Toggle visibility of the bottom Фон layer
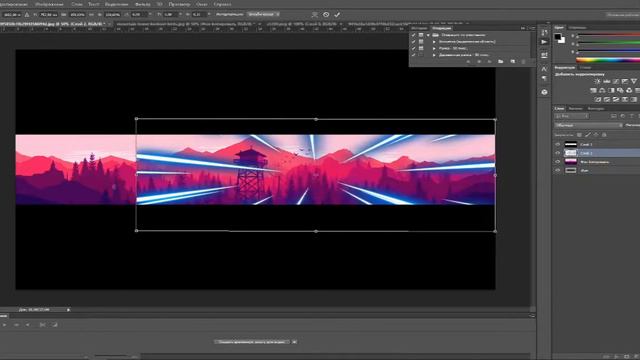Screen dimensions: 640x360 558,170
